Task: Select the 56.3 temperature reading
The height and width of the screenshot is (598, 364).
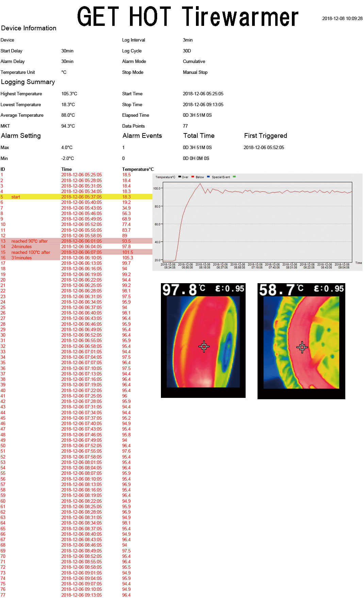Action: point(127,214)
